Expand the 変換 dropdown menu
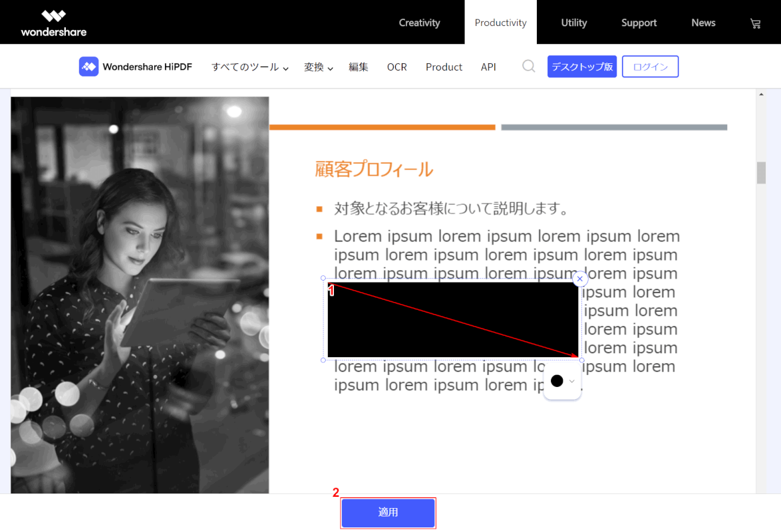 318,67
